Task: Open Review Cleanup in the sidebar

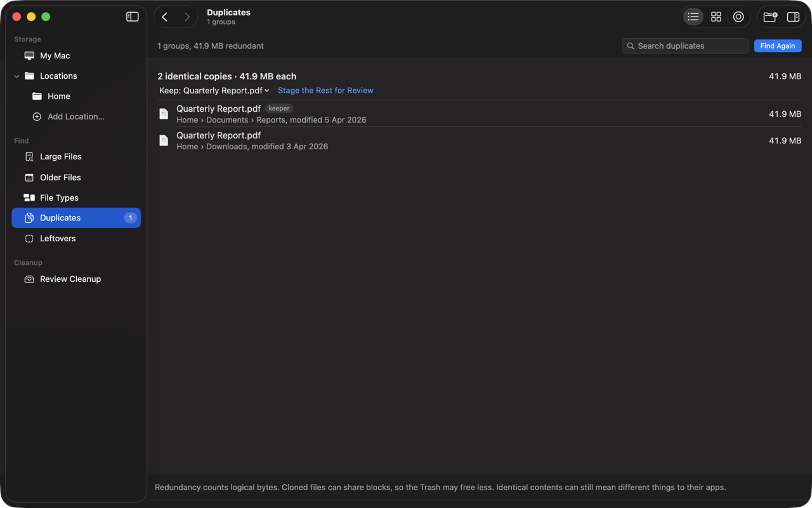Action: 76,279
